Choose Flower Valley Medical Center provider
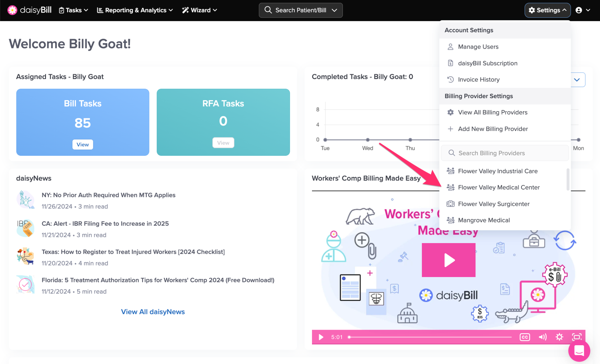This screenshot has height=364, width=600. (x=498, y=187)
